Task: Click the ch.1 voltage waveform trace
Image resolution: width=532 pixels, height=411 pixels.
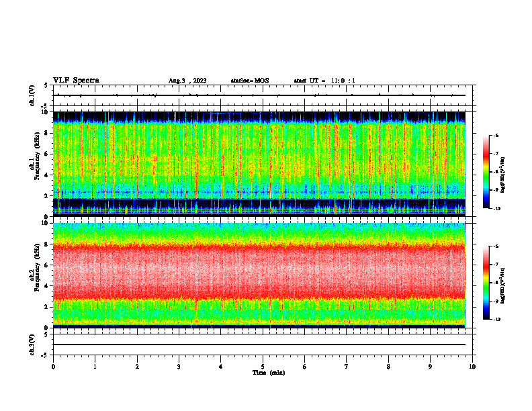Action: pyautogui.click(x=259, y=95)
